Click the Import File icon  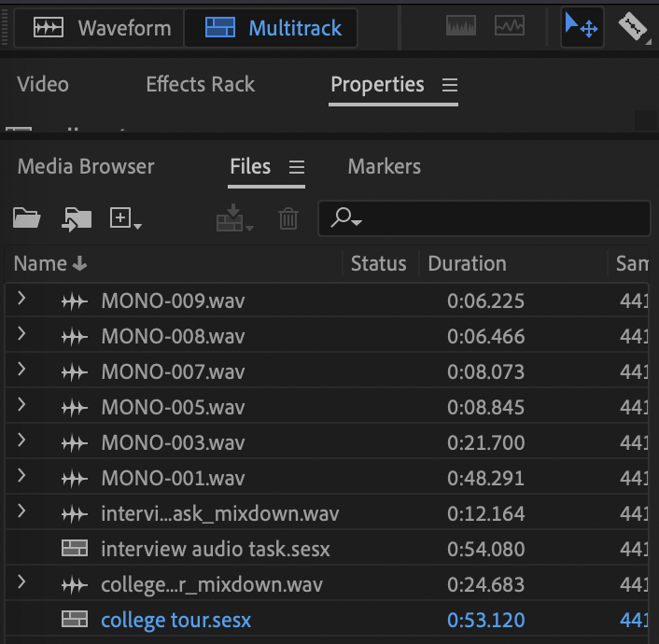[x=77, y=218]
